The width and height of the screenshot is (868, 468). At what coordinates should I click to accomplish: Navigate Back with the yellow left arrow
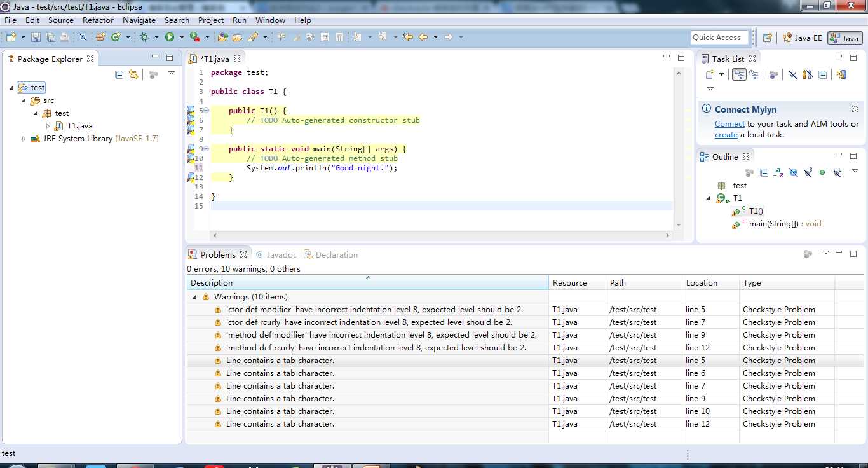[x=423, y=38]
